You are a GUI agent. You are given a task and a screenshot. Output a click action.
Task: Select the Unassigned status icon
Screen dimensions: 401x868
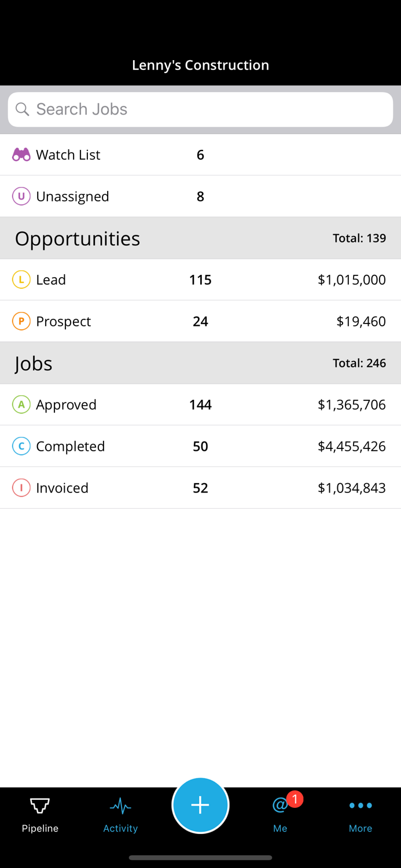point(21,196)
